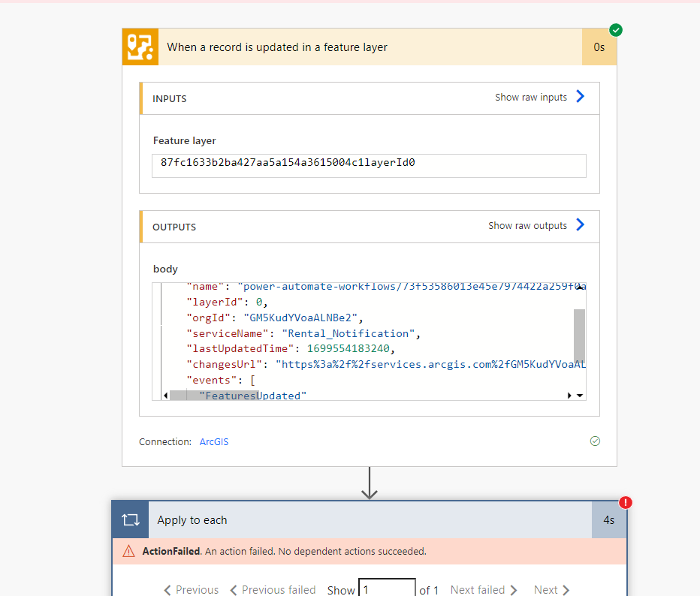
Task: Click the arrow connector between steps
Action: pyautogui.click(x=369, y=483)
